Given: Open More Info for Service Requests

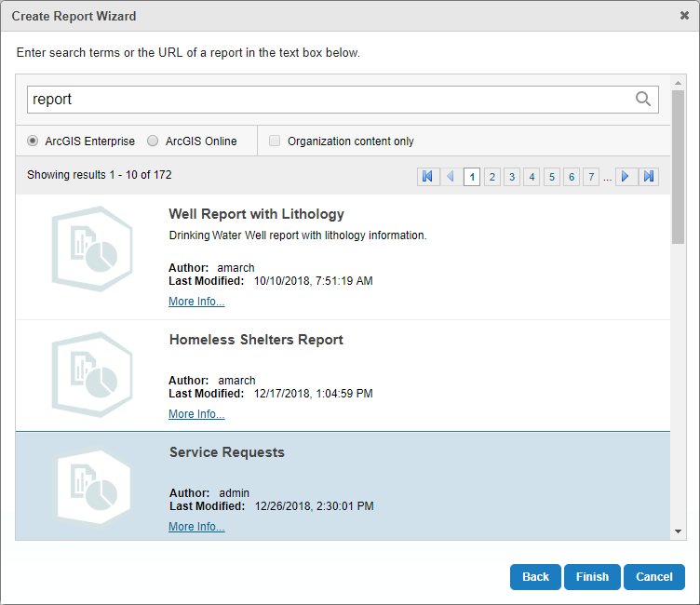Looking at the screenshot, I should pos(196,527).
